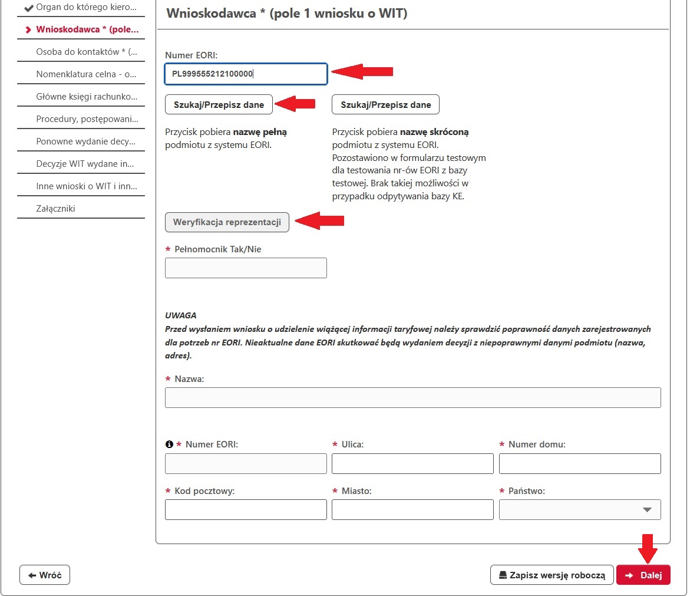The width and height of the screenshot is (700, 596).
Task: Click the Miasto input field
Action: 412,510
